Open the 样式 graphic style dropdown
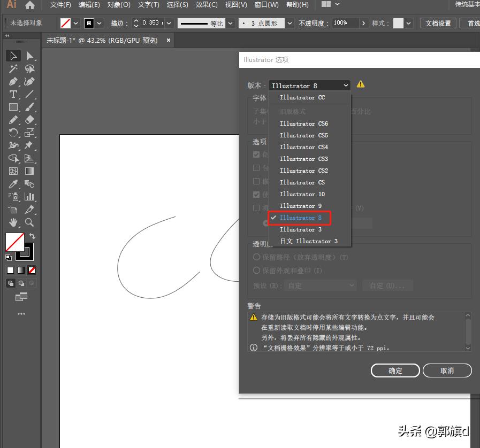Viewport: 480px width, 448px height. [408, 23]
